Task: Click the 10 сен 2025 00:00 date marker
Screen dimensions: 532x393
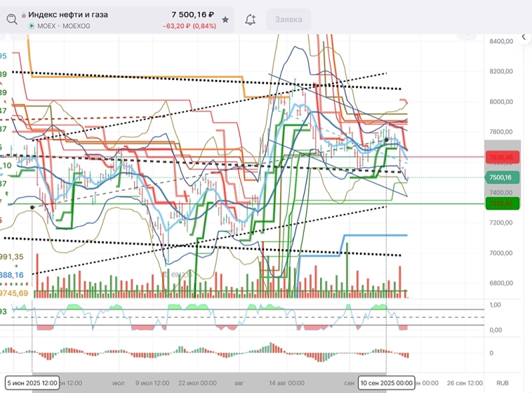Action: (x=385, y=382)
